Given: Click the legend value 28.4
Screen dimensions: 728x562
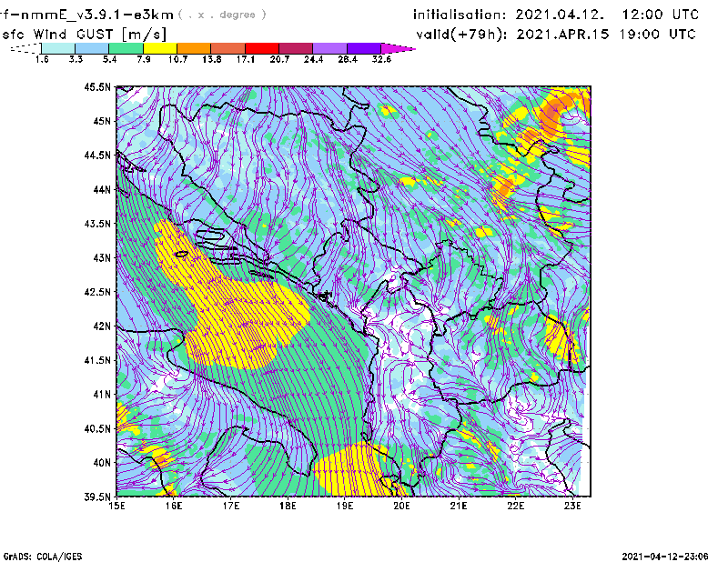Looking at the screenshot, I should tap(348, 59).
